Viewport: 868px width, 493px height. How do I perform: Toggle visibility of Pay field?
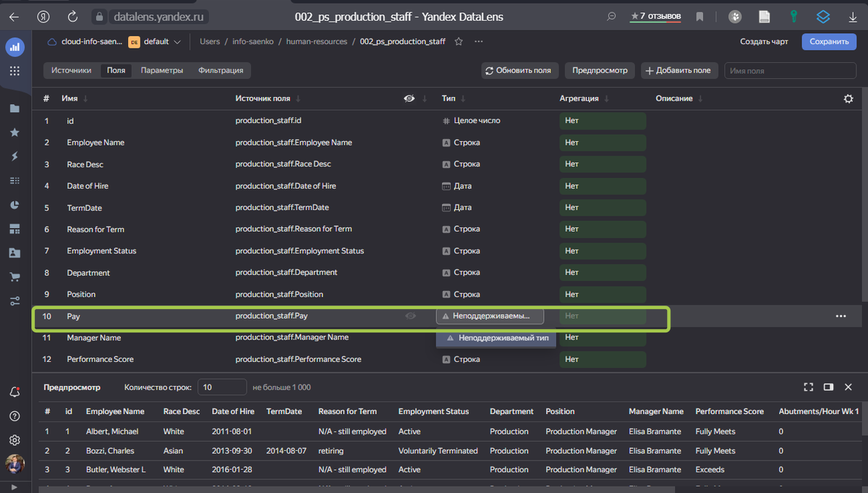tap(410, 316)
